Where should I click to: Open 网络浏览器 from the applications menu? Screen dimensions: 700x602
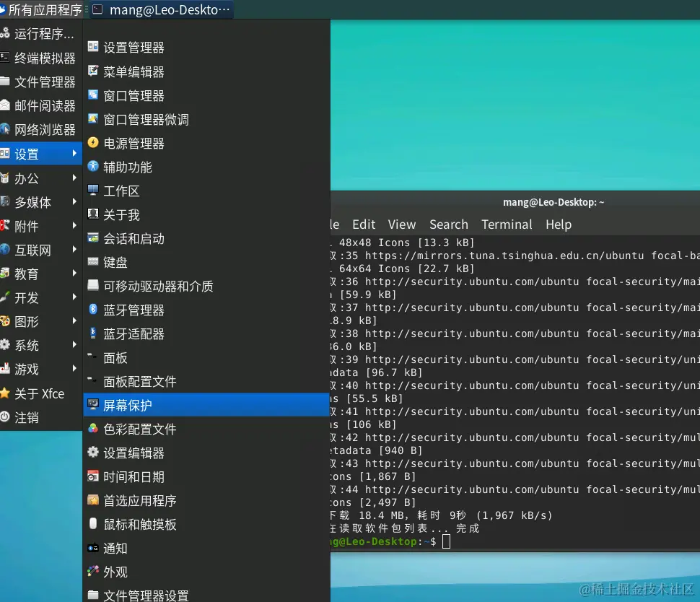click(x=41, y=129)
